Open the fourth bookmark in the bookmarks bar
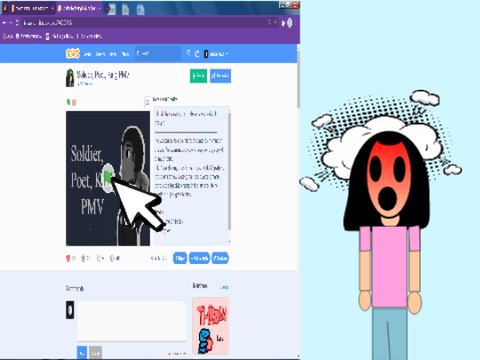This screenshot has height=360, width=480. pyautogui.click(x=89, y=36)
